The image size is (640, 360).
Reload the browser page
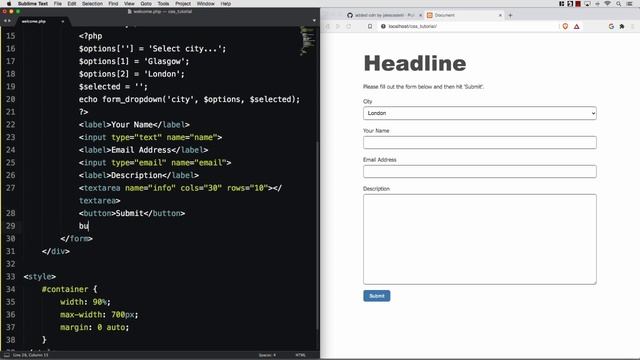tap(349, 26)
